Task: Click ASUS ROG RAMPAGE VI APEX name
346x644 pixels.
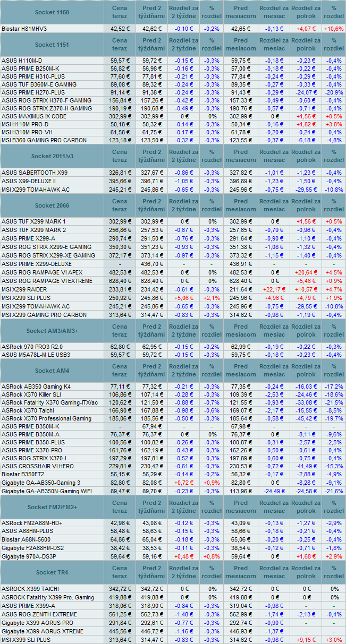Action: pos(42,272)
